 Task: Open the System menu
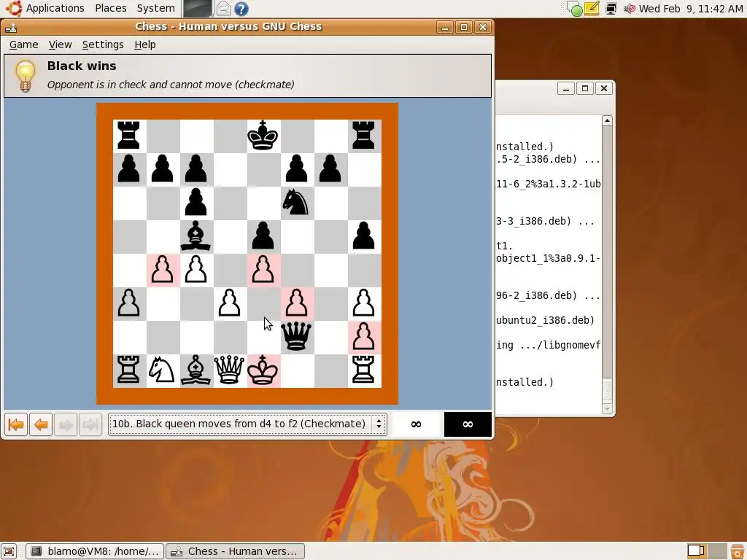pos(155,8)
